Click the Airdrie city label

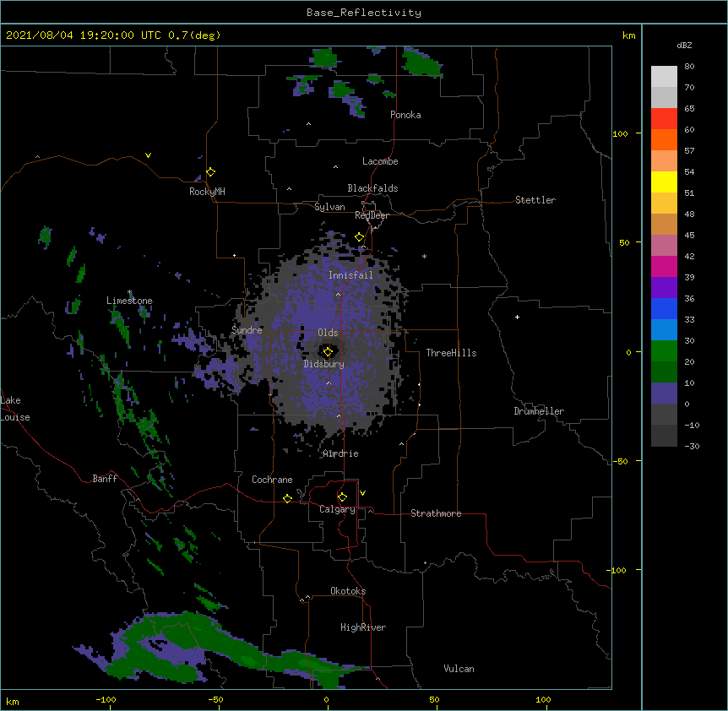(x=340, y=453)
